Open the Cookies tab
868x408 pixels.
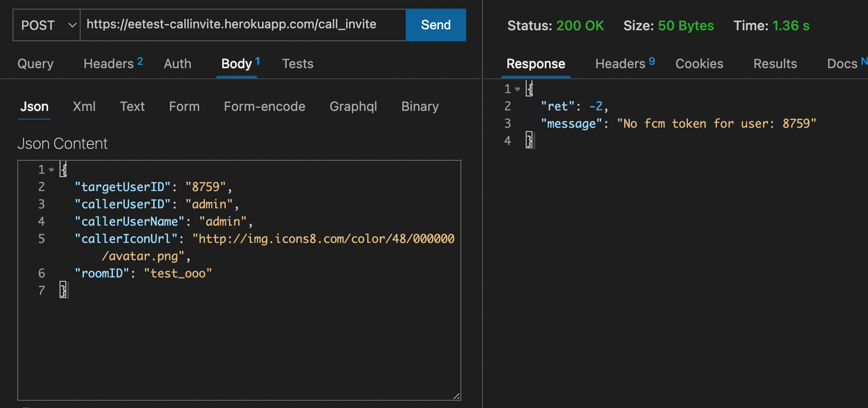(x=699, y=64)
